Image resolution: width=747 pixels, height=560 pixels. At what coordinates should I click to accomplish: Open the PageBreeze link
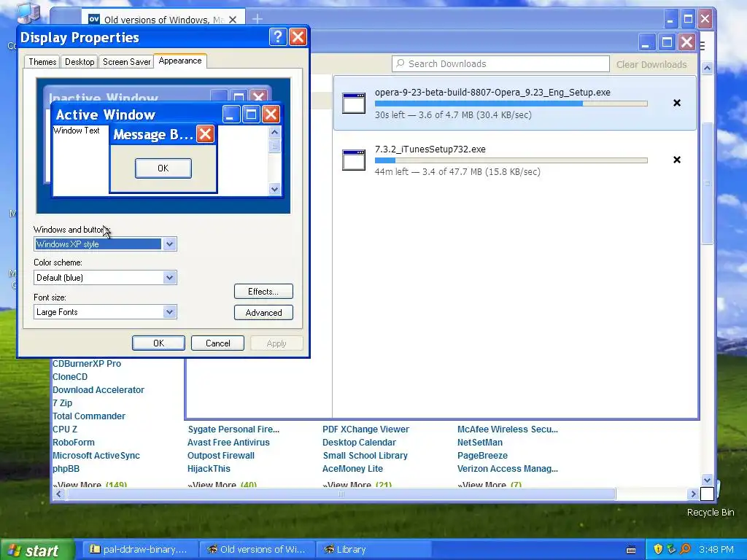click(x=483, y=456)
